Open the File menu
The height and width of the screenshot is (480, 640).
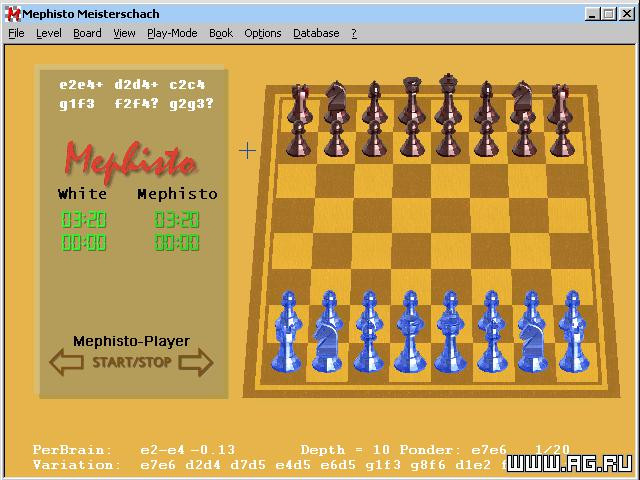pyautogui.click(x=16, y=33)
